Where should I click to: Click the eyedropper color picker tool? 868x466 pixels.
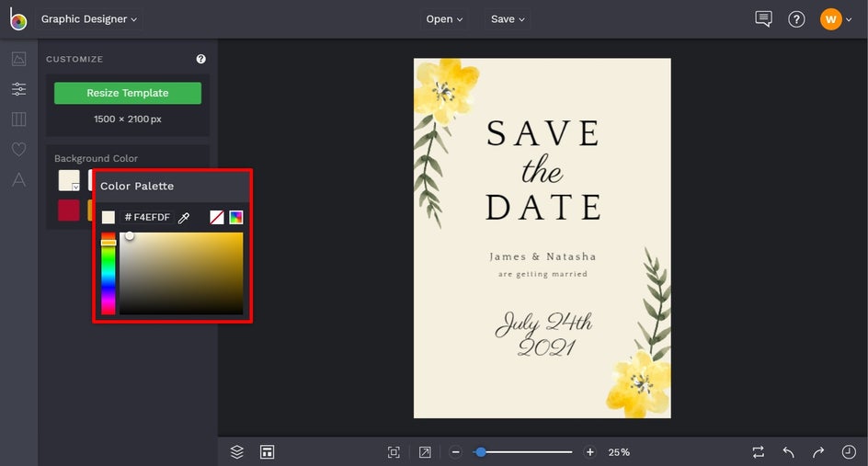click(x=184, y=218)
